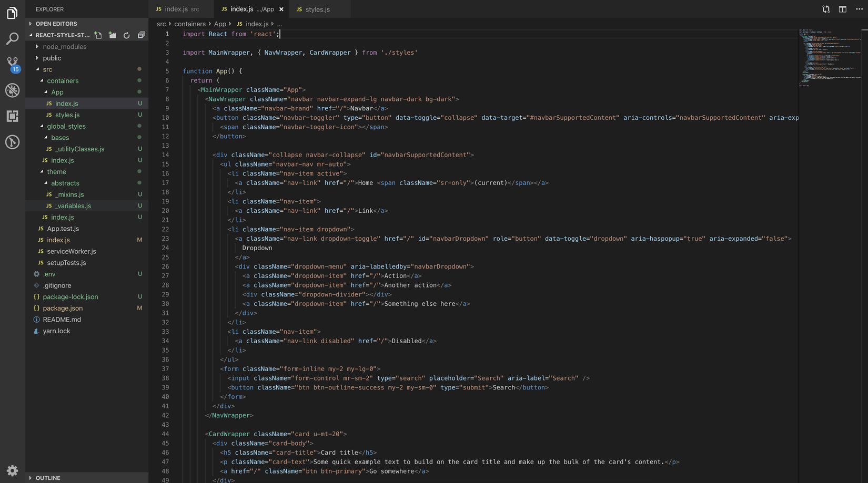The height and width of the screenshot is (483, 868).
Task: Split the editor to the right
Action: (x=843, y=9)
